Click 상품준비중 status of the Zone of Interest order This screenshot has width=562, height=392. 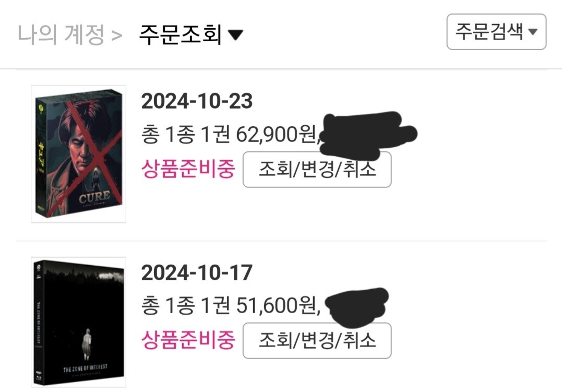click(x=188, y=340)
